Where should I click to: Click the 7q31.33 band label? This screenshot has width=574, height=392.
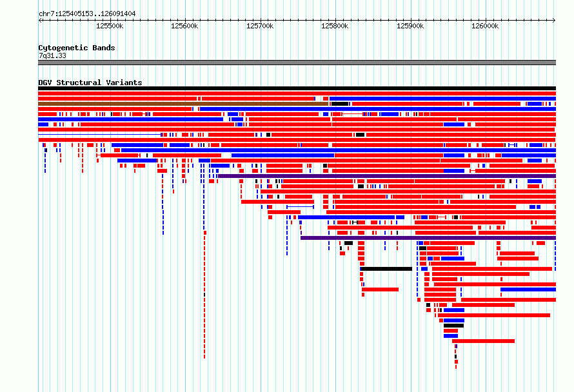point(52,55)
